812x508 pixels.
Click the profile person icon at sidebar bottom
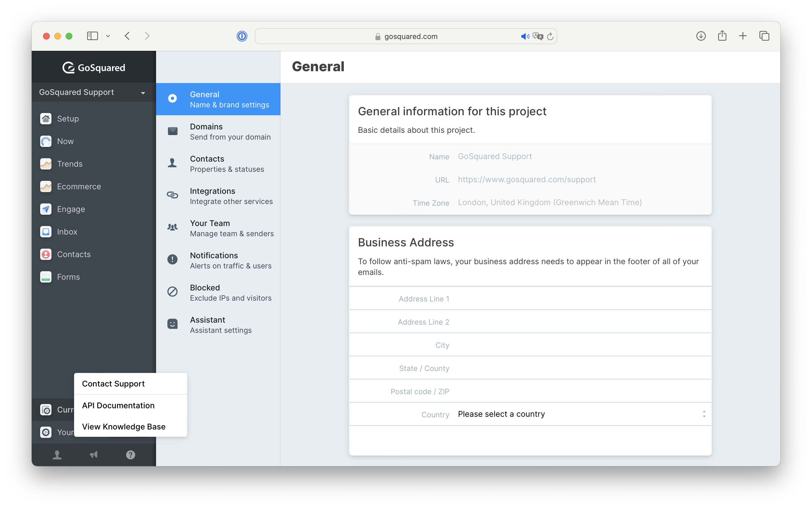click(57, 455)
